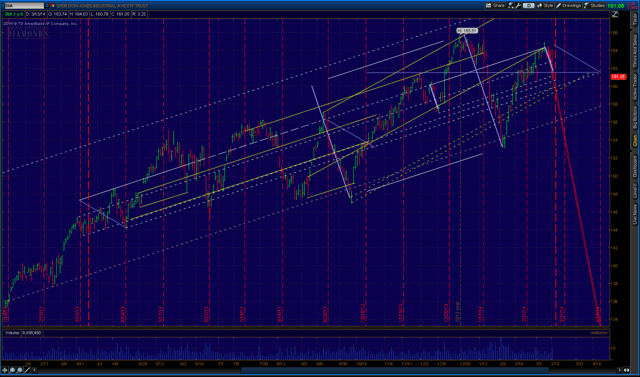Open chart settings wrench icon
Screen dimensions: 640x377
coord(518,5)
